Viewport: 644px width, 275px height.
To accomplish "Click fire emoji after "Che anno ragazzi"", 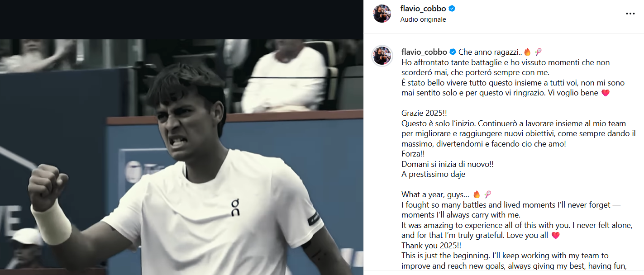I will 527,52.
